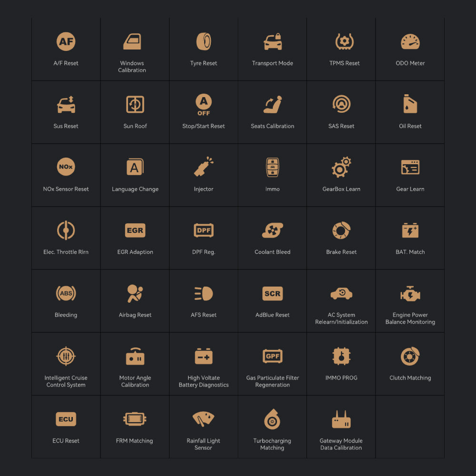Start DPF Reg. function
The height and width of the screenshot is (476, 476).
point(204,230)
